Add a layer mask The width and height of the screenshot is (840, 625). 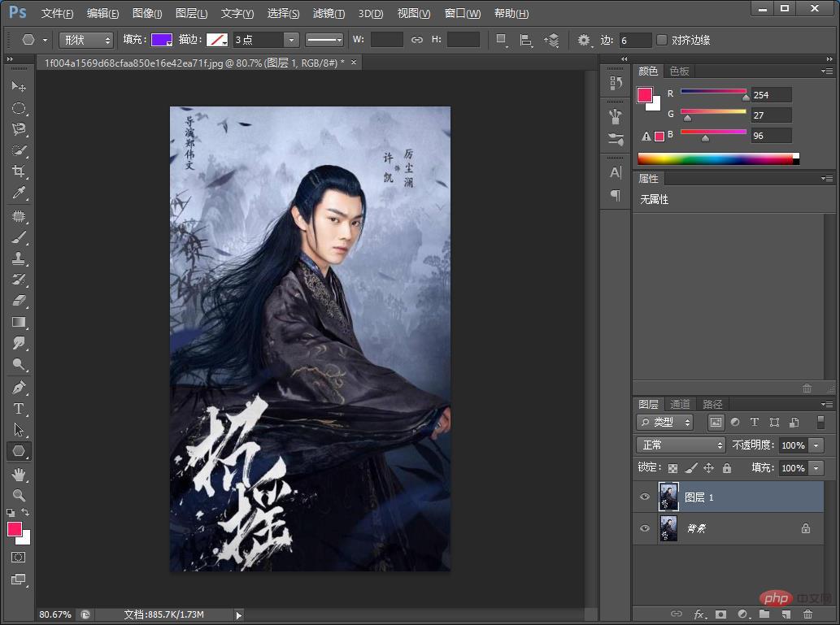720,614
